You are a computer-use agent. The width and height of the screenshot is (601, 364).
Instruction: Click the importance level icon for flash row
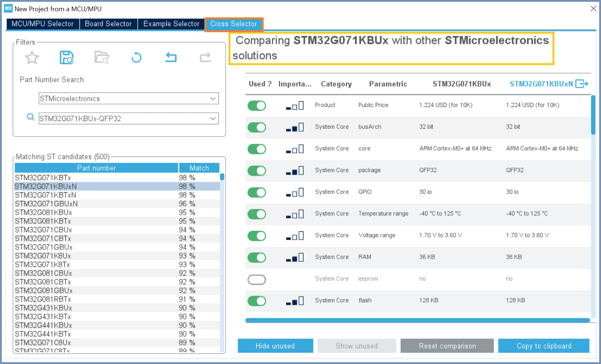(x=295, y=300)
